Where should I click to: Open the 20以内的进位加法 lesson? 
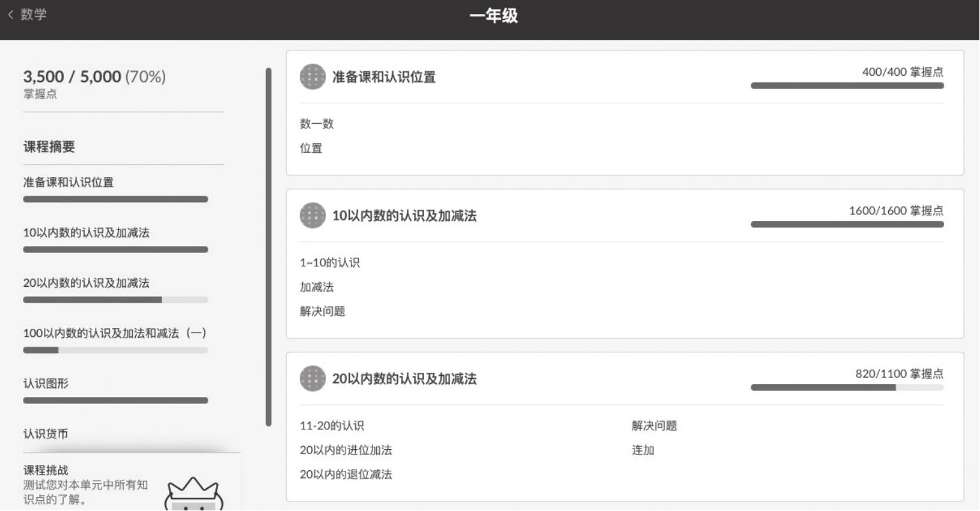346,450
